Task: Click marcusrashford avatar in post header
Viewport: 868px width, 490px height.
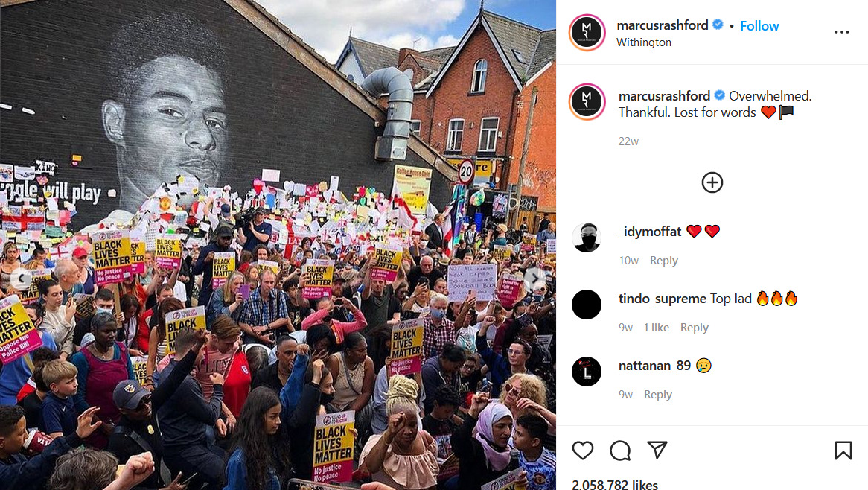Action: pyautogui.click(x=587, y=33)
